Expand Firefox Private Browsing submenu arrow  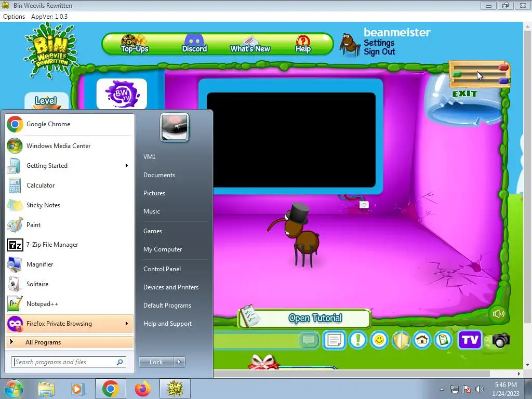(x=127, y=323)
